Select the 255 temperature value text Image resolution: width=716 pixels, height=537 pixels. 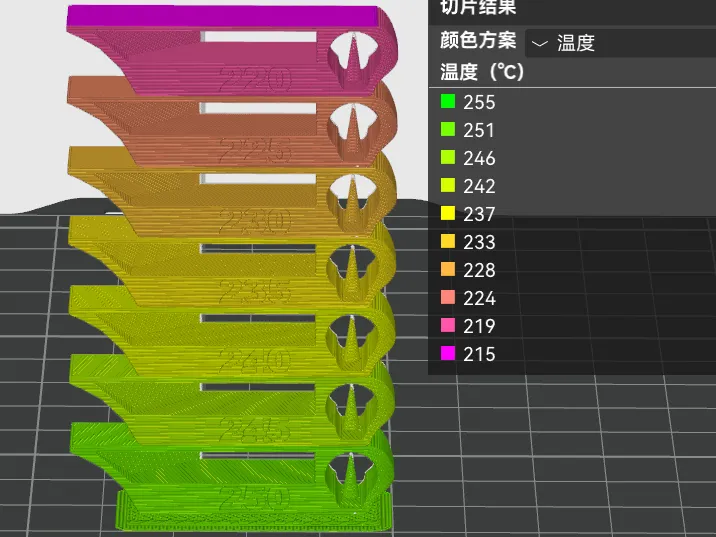(479, 102)
